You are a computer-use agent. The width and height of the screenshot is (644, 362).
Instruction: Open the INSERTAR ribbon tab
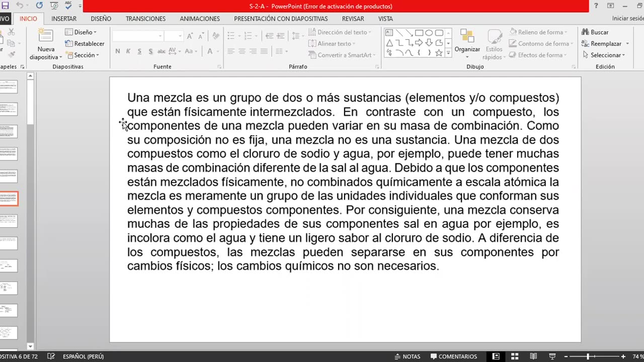64,19
